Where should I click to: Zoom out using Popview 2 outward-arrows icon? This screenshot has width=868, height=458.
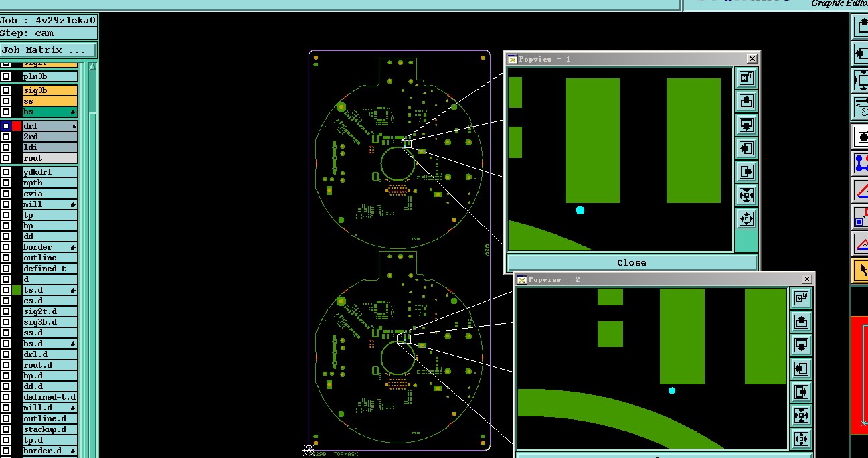click(801, 439)
